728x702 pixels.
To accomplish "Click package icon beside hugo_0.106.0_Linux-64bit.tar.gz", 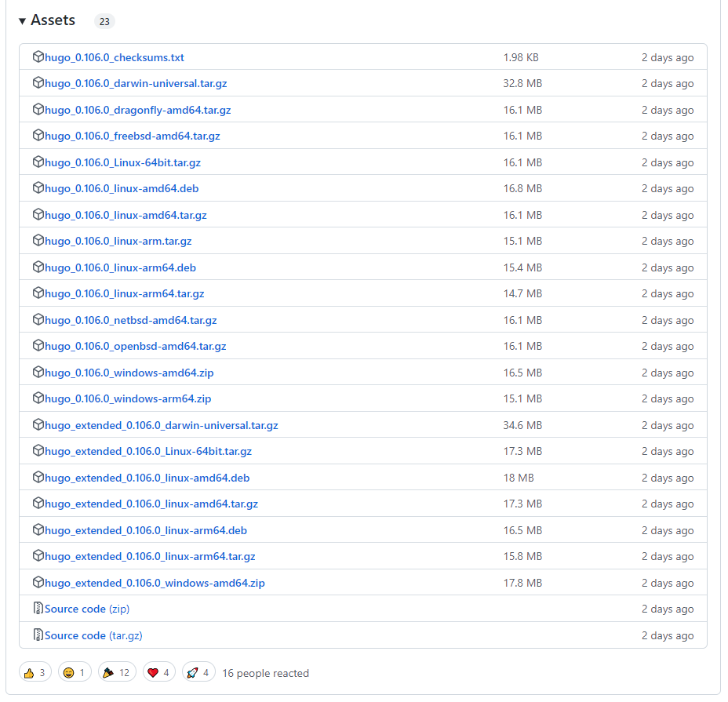I will [38, 162].
